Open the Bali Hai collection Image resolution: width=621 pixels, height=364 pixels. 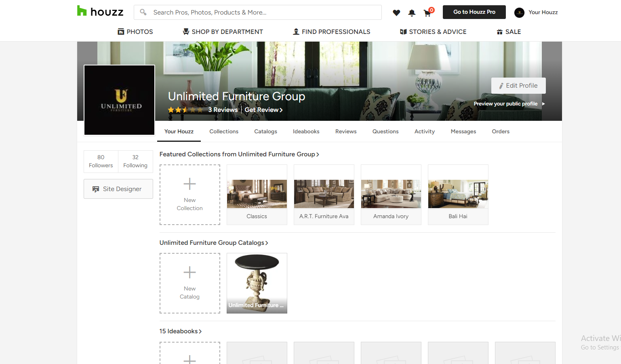coord(458,195)
